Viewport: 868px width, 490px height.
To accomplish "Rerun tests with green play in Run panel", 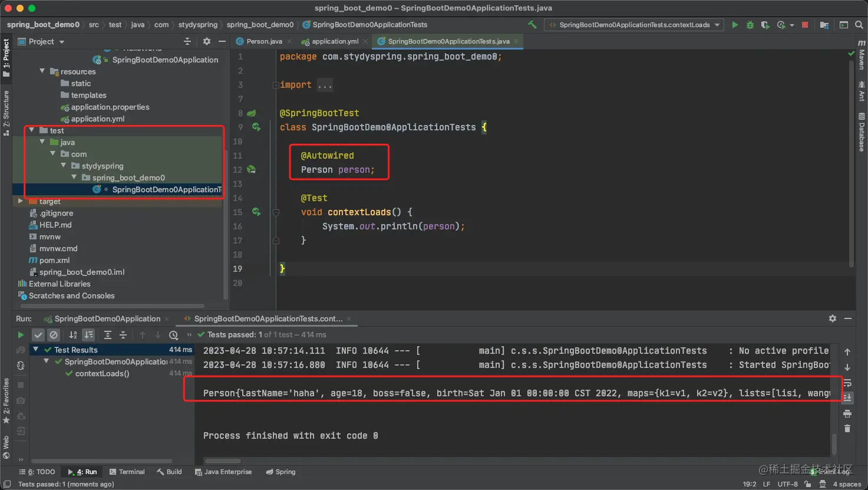I will [21, 335].
